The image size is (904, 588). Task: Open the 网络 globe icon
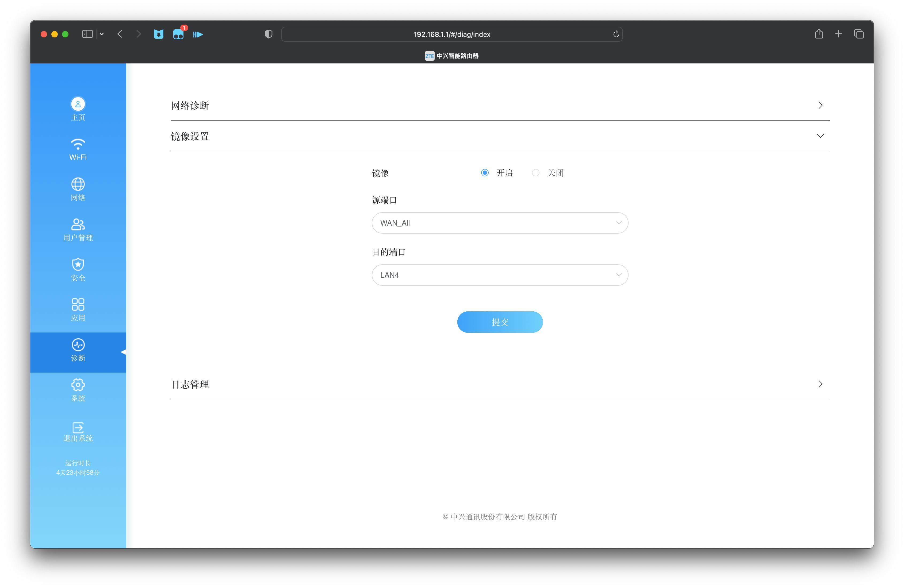click(78, 184)
